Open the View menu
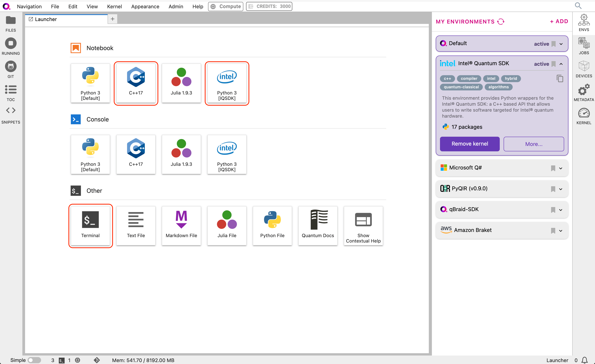The width and height of the screenshot is (595, 364). [x=92, y=7]
